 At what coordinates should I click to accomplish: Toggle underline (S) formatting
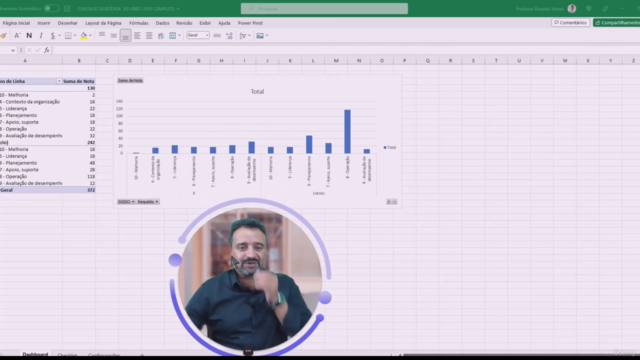[52, 36]
